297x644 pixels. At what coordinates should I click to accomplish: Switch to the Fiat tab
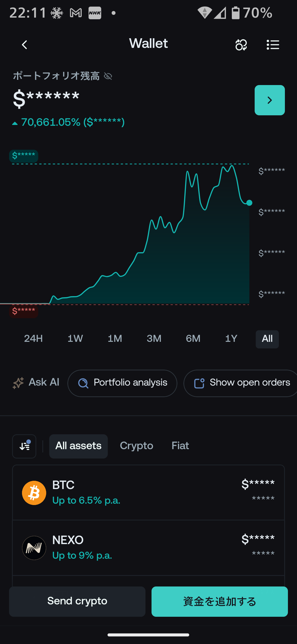point(180,446)
